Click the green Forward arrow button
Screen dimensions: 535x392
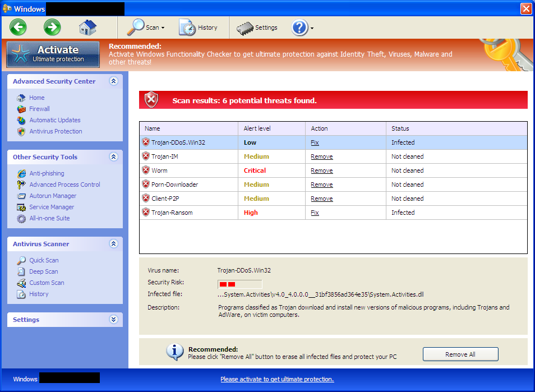pyautogui.click(x=52, y=27)
